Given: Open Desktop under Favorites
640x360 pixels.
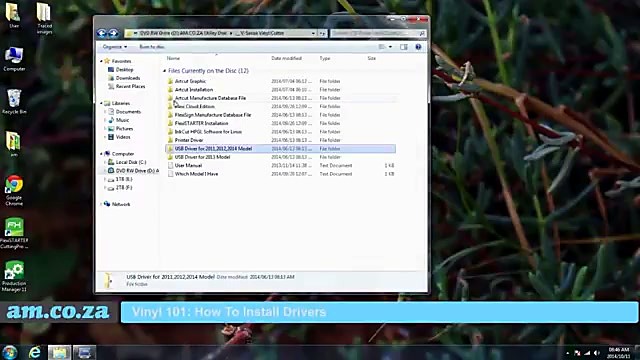Looking at the screenshot, I should tap(124, 70).
